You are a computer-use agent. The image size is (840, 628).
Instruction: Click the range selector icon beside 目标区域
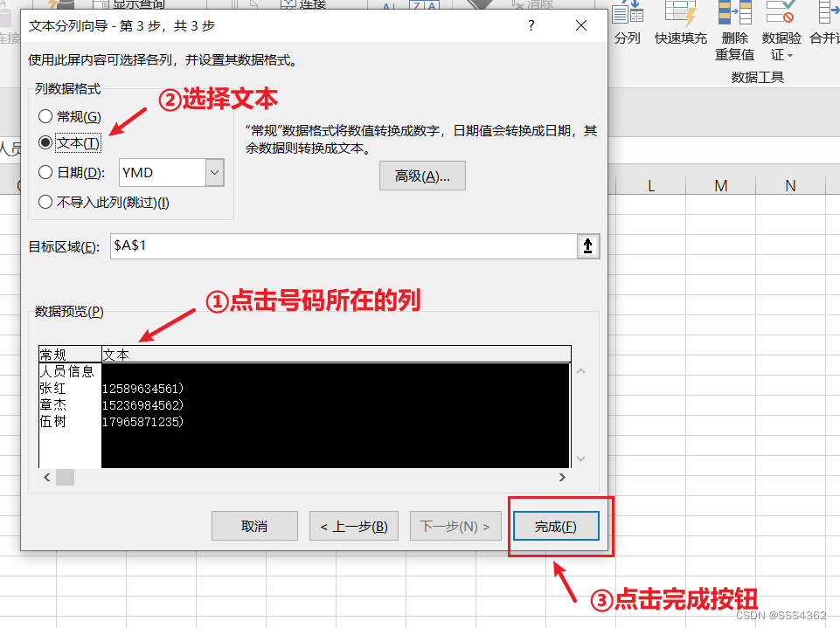click(x=587, y=245)
